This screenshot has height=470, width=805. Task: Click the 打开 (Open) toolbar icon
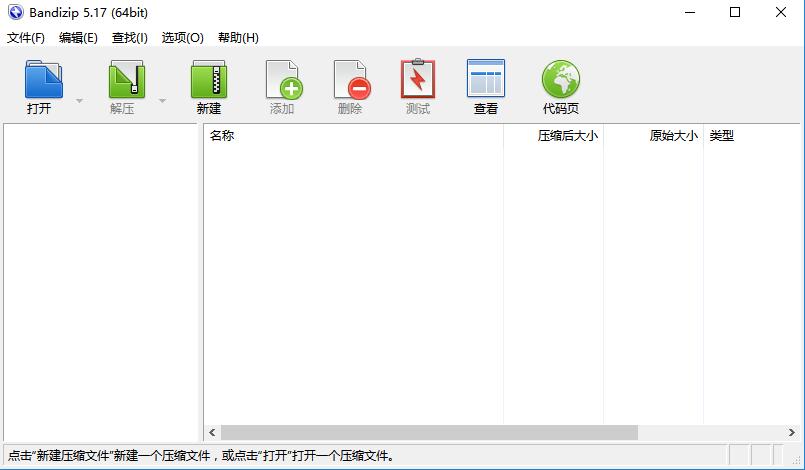[x=43, y=79]
